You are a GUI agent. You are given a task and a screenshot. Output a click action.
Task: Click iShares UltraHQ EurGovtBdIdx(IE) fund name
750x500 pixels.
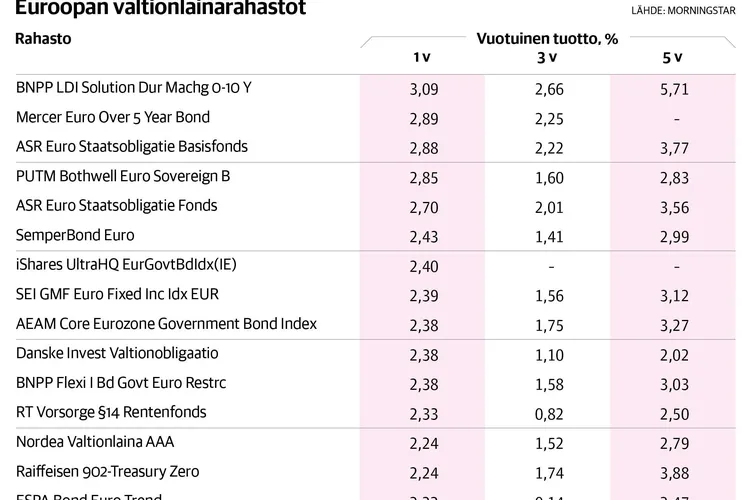(x=125, y=264)
